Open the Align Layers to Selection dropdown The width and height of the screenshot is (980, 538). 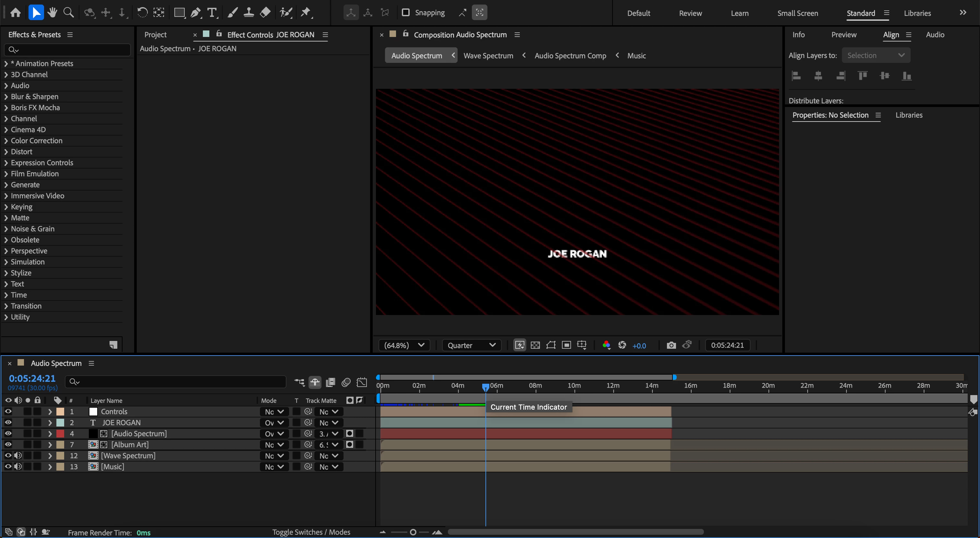point(875,55)
